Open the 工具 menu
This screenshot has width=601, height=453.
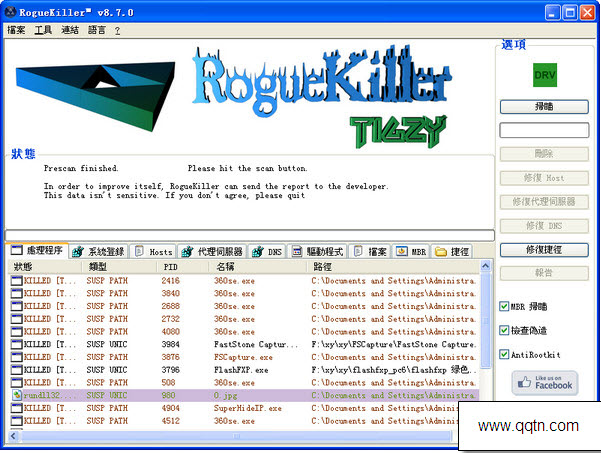pyautogui.click(x=43, y=30)
